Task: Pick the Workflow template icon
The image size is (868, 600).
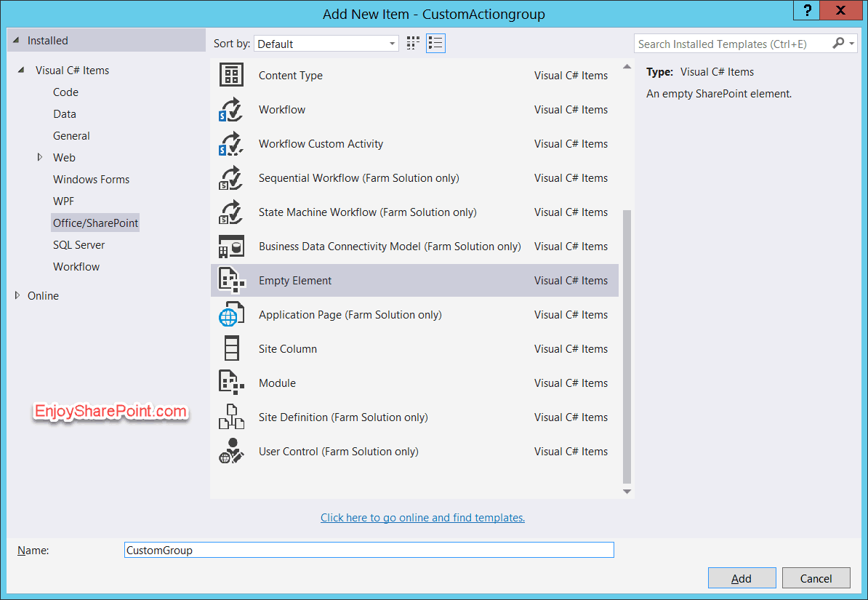Action: (231, 109)
